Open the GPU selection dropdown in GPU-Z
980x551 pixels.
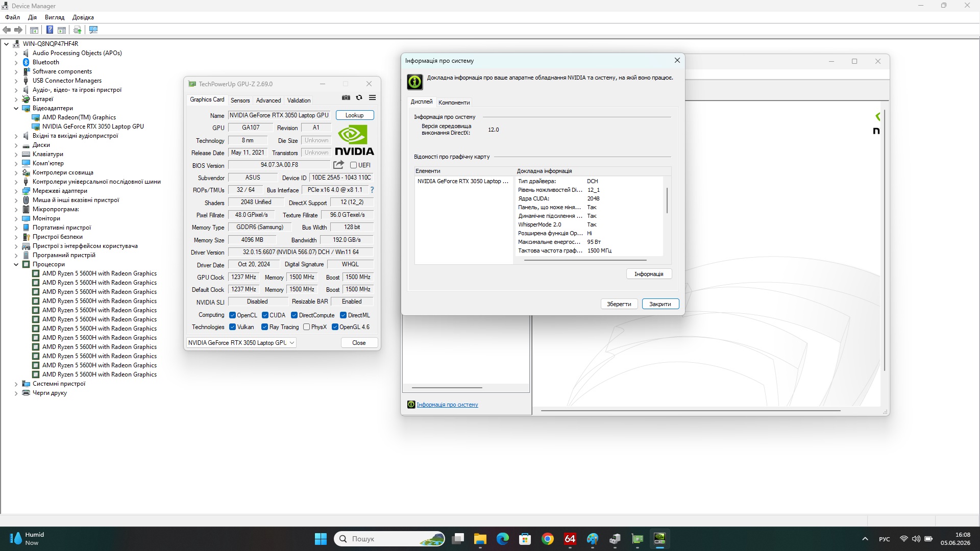(241, 343)
